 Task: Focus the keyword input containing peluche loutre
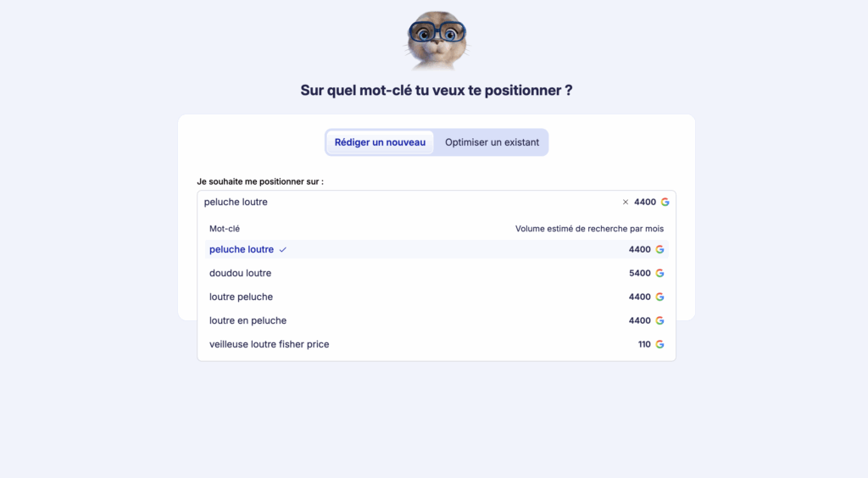click(x=409, y=202)
